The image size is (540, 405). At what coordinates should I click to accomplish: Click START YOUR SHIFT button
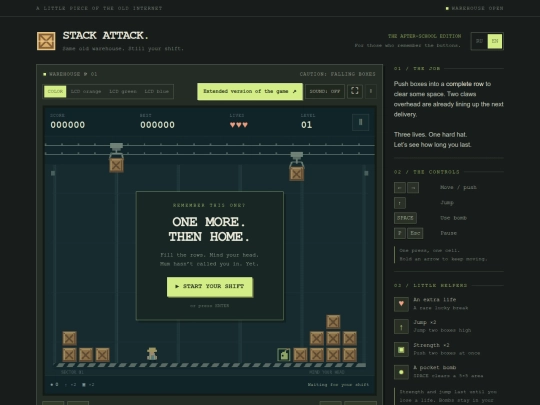210,287
